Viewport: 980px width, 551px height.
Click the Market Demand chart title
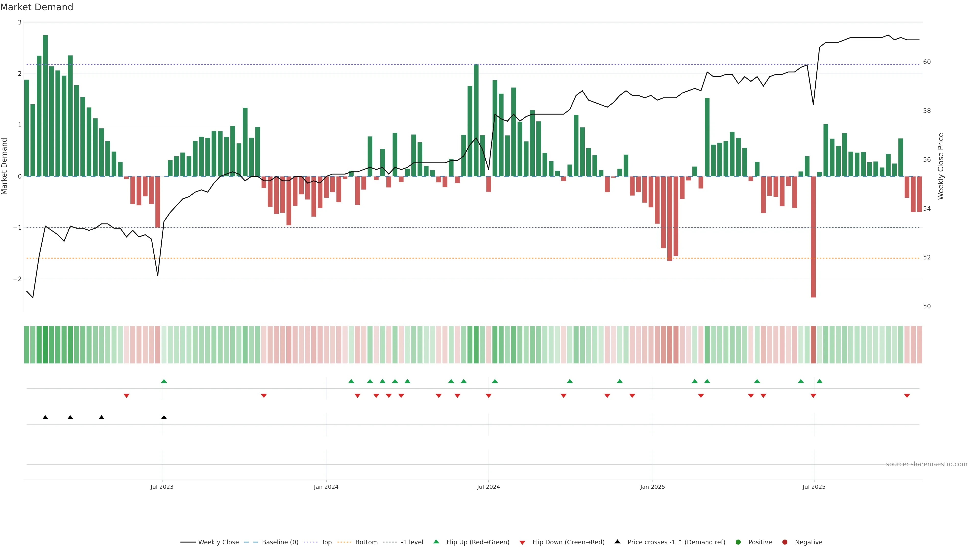pos(36,7)
